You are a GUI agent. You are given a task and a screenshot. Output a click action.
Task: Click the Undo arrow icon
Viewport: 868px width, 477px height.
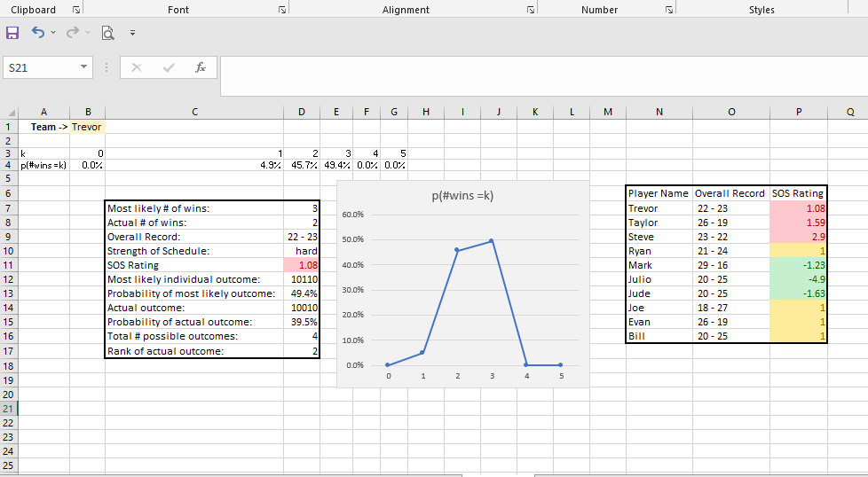pyautogui.click(x=38, y=33)
